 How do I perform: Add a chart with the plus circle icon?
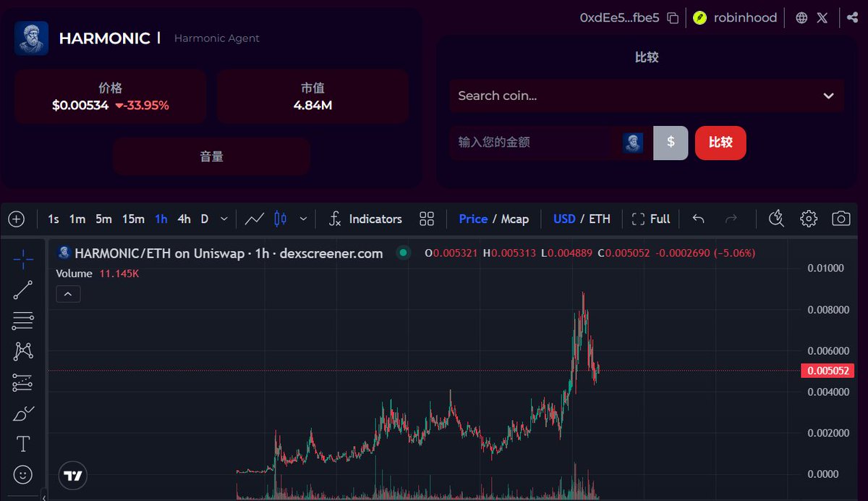(17, 219)
